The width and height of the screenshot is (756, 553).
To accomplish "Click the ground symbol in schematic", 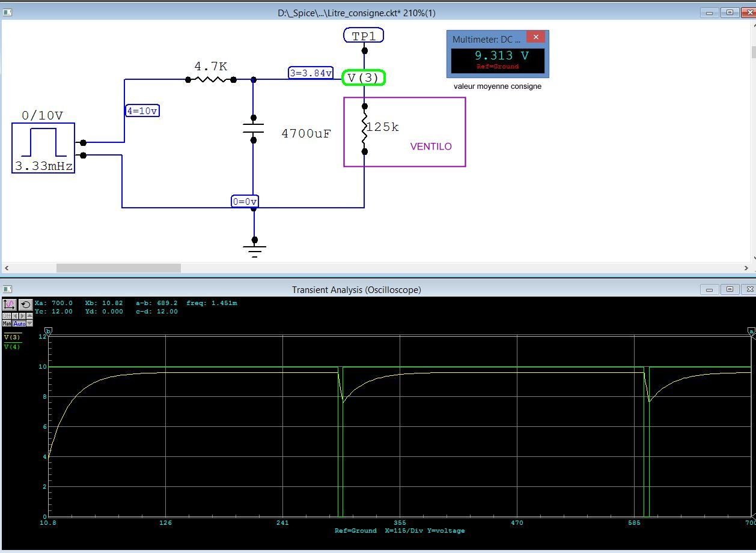I will click(254, 248).
